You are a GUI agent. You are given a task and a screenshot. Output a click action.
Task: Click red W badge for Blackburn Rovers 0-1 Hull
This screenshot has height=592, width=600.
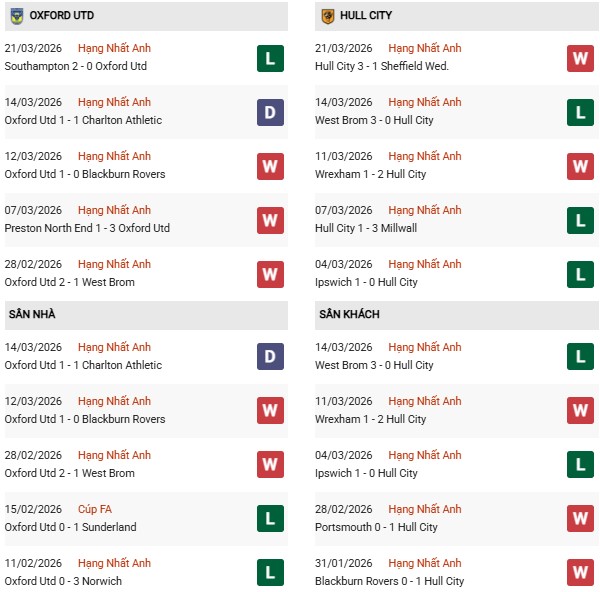coord(580,573)
